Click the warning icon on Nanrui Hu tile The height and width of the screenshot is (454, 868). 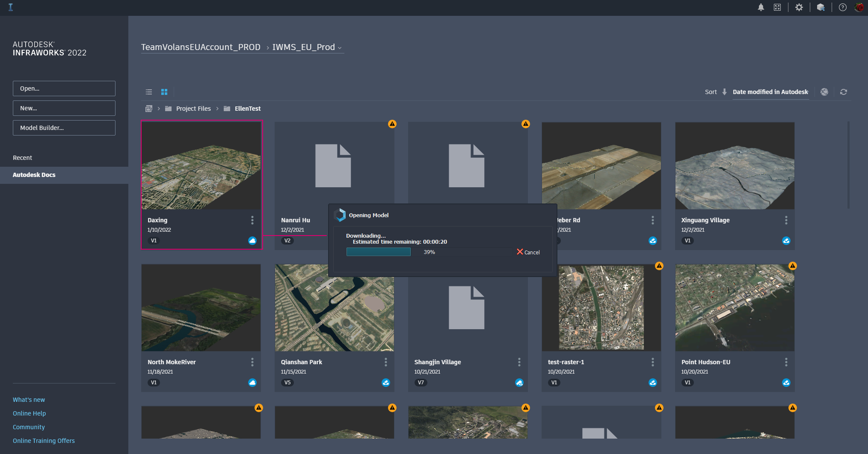392,124
